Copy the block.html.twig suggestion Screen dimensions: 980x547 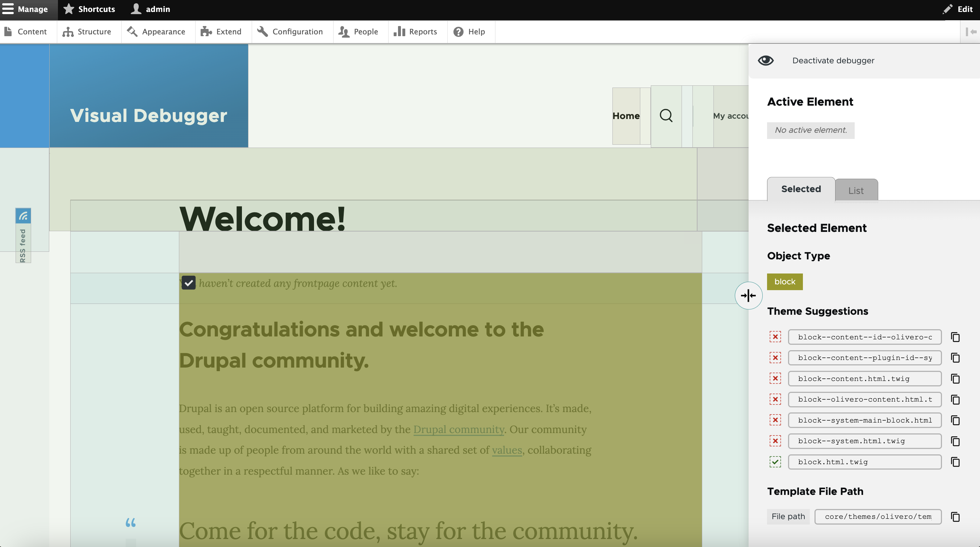(955, 462)
